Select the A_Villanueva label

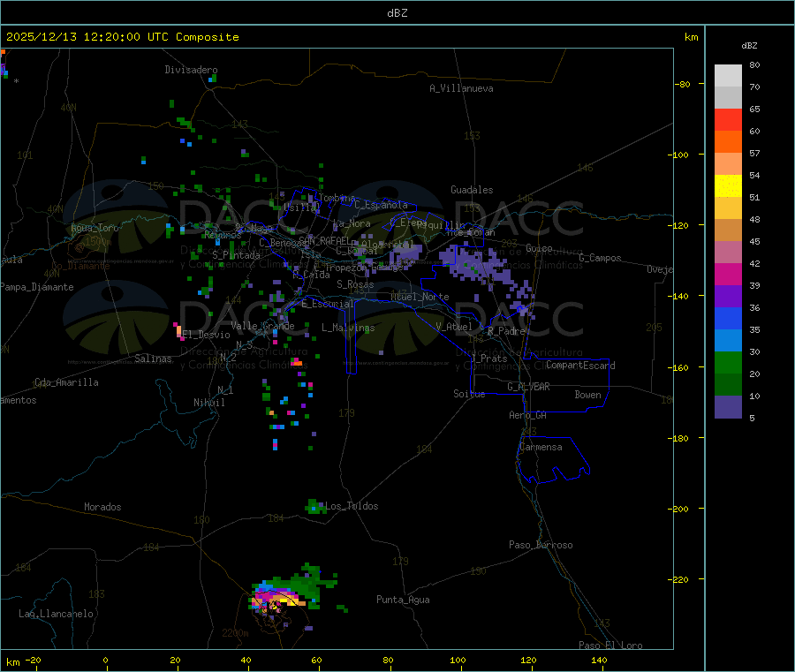pos(461,88)
